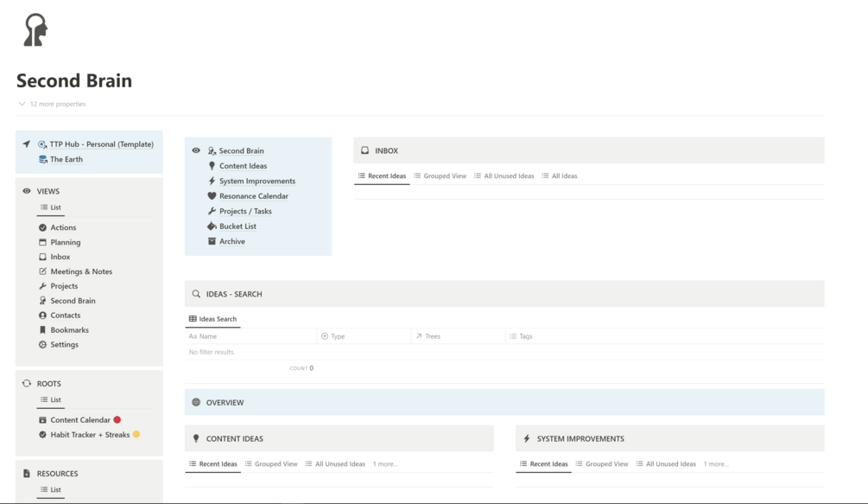Open the Habit Tracker + Streaks page
Screen dimensions: 868x504
(90, 435)
